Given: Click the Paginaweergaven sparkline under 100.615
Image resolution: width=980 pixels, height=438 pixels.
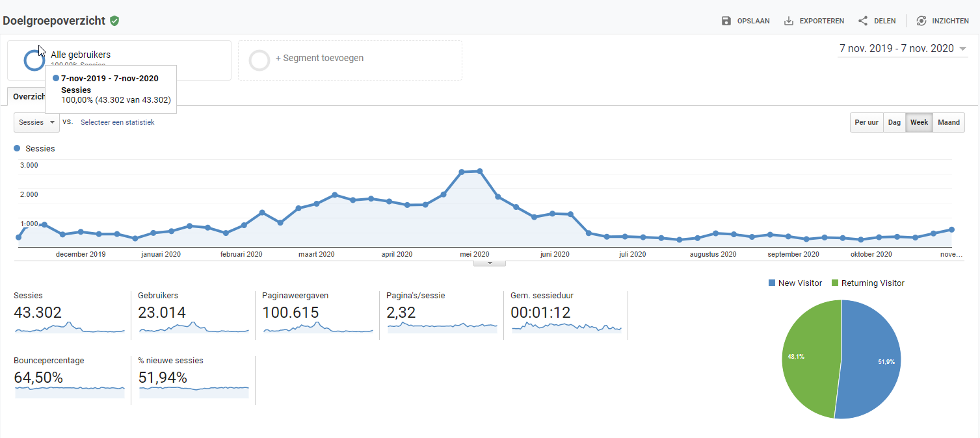Looking at the screenshot, I should [318, 328].
